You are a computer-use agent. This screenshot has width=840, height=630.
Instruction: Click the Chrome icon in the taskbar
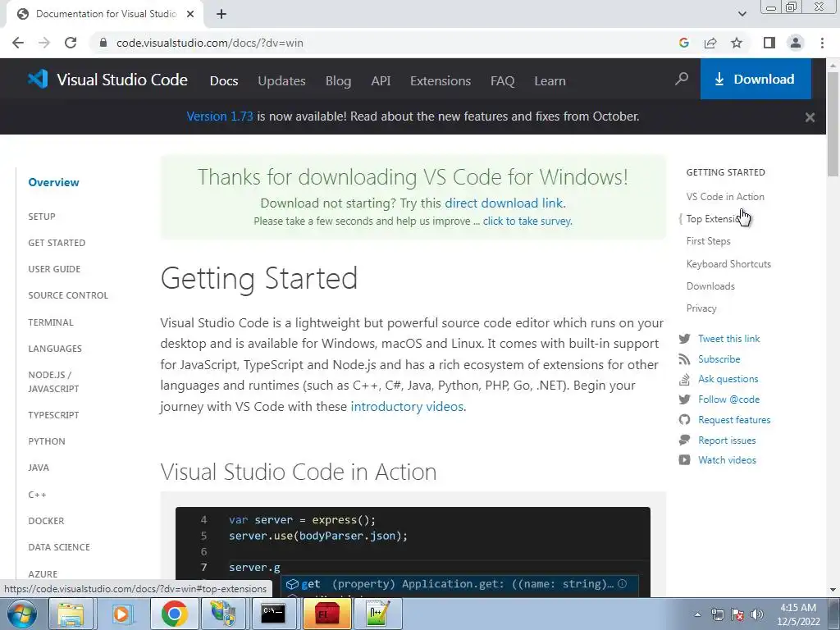(173, 614)
